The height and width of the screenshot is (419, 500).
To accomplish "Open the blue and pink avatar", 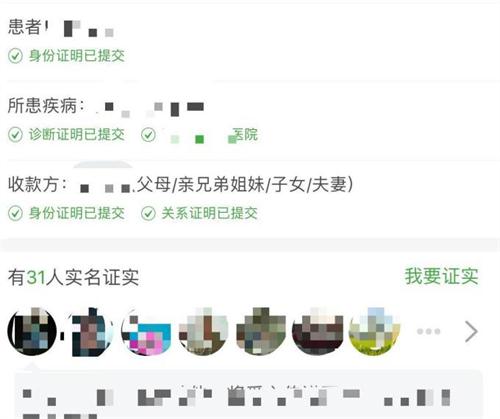I will (x=146, y=332).
